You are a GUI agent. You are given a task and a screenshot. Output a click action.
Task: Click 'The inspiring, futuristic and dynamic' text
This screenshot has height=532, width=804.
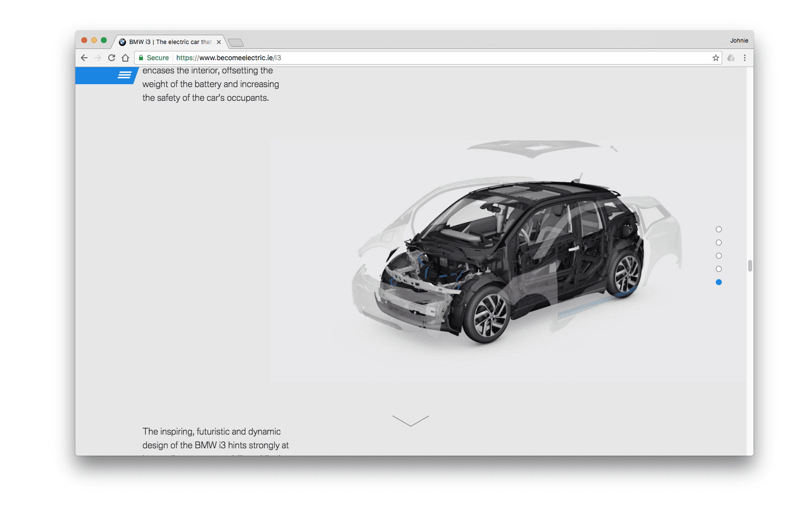click(x=212, y=432)
